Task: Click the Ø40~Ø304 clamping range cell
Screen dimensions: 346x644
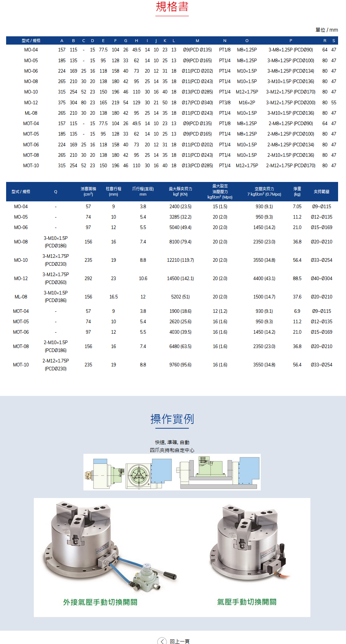Action: (321, 278)
